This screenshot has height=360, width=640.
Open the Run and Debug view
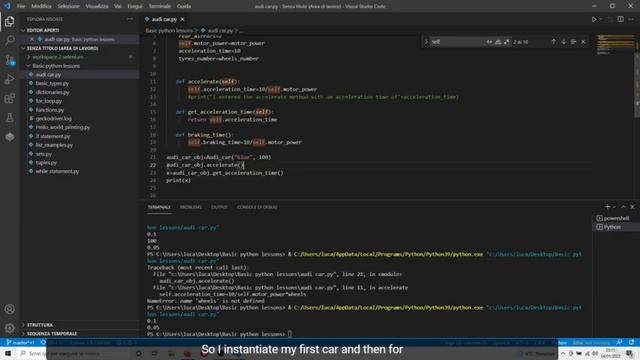click(x=9, y=79)
